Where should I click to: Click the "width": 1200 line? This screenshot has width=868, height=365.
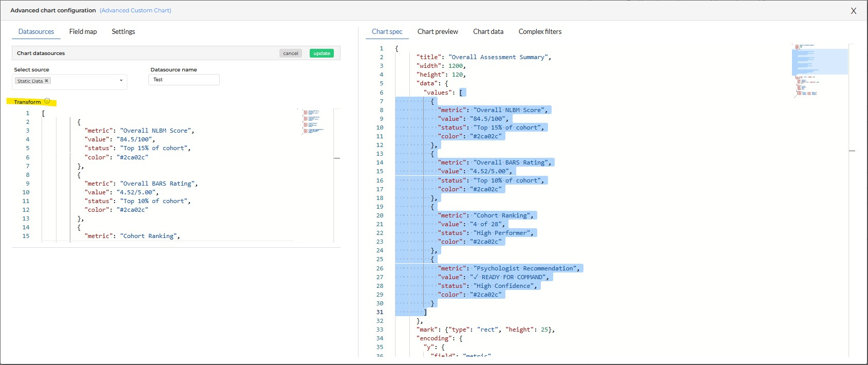click(441, 66)
